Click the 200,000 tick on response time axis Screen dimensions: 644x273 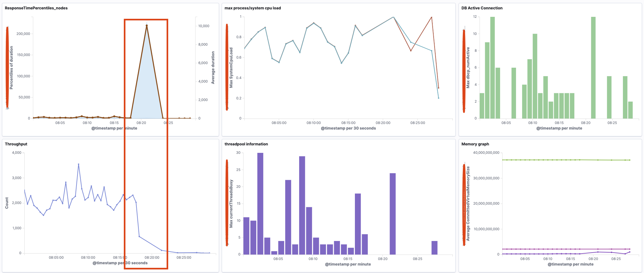point(23,34)
